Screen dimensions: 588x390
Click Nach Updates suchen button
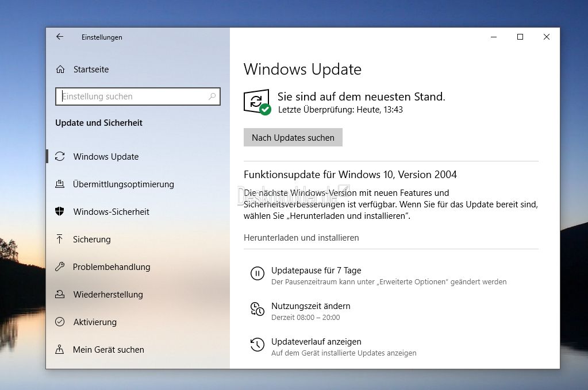pos(293,137)
